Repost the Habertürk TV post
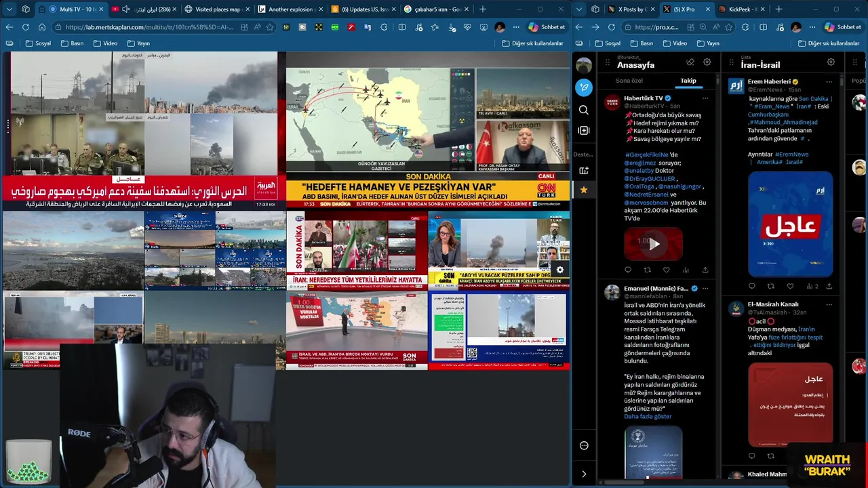 coord(647,270)
